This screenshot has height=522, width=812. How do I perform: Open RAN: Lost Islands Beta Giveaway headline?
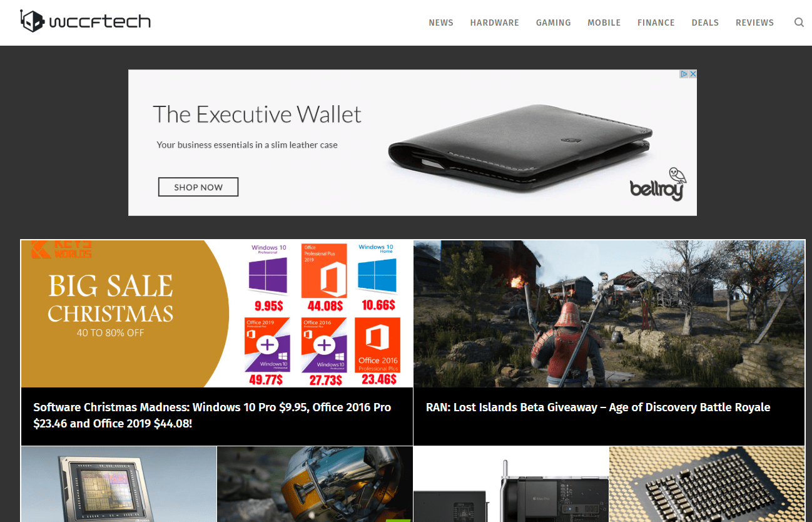pos(598,407)
